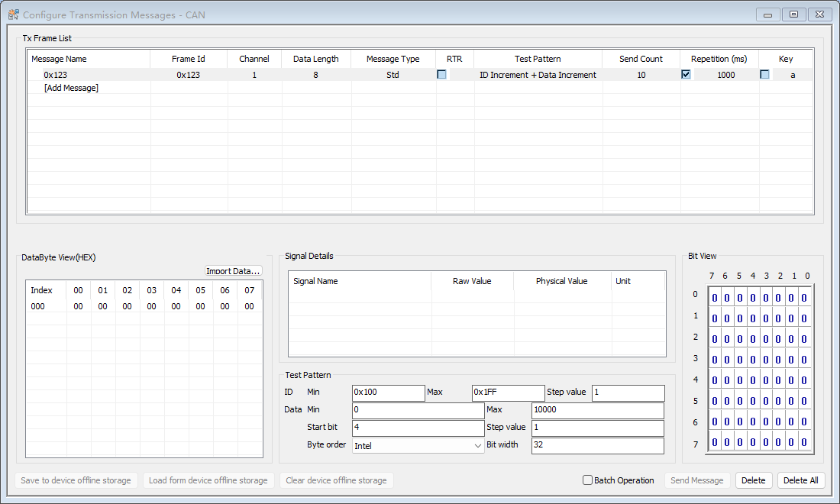Image resolution: width=840 pixels, height=504 pixels.
Task: Toggle bit 0 of byte 0 in Bit View
Action: (x=804, y=298)
